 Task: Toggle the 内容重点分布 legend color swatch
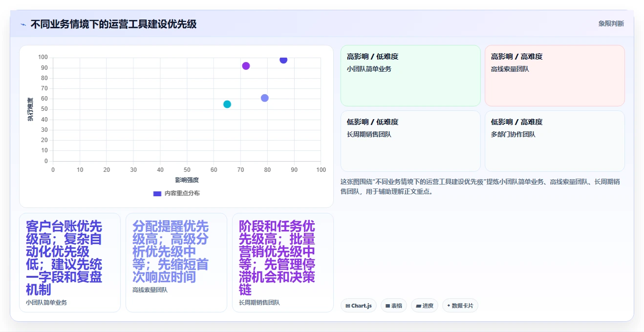pyautogui.click(x=157, y=193)
